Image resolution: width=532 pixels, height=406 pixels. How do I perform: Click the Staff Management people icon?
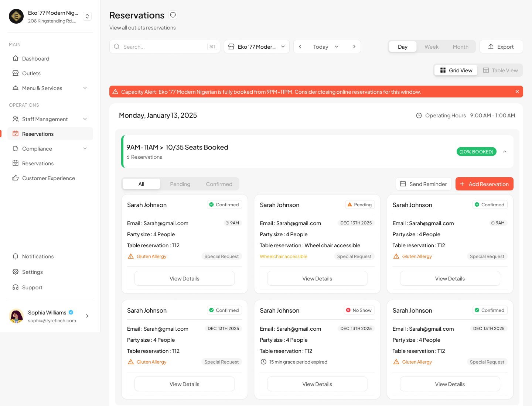click(16, 119)
